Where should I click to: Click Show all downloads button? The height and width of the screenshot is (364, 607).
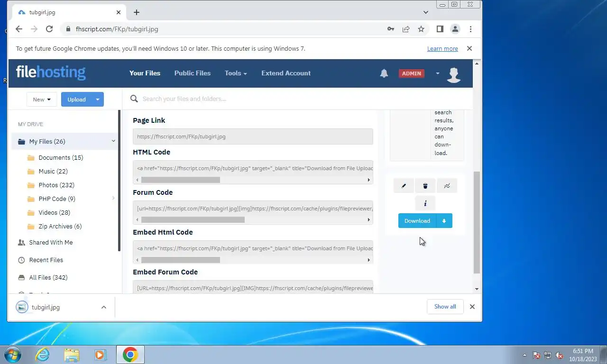445,307
